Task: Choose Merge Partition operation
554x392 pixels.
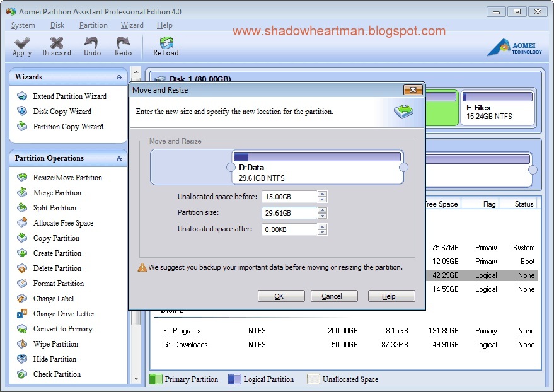Action: click(x=57, y=192)
